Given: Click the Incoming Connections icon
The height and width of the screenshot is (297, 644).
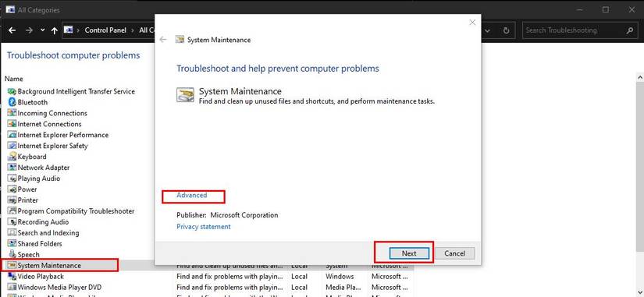Looking at the screenshot, I should click(12, 113).
